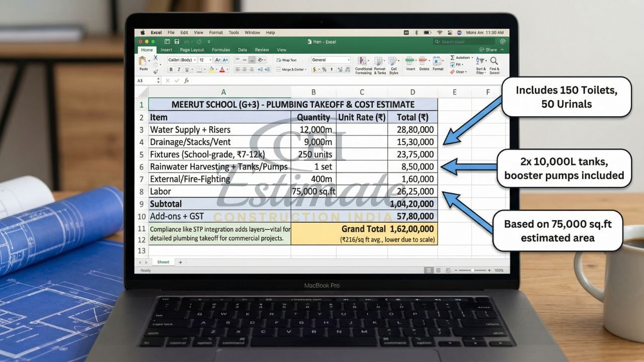
Task: Decrease cell indent
Action: (260, 69)
